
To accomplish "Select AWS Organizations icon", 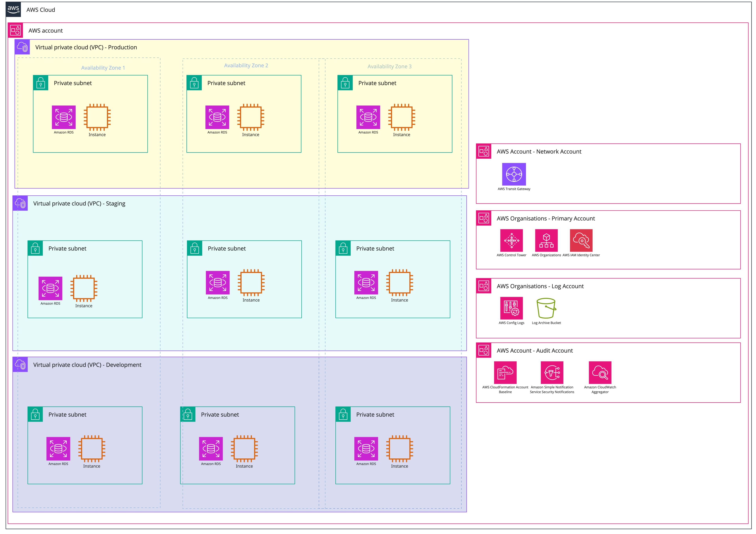I will (x=547, y=241).
